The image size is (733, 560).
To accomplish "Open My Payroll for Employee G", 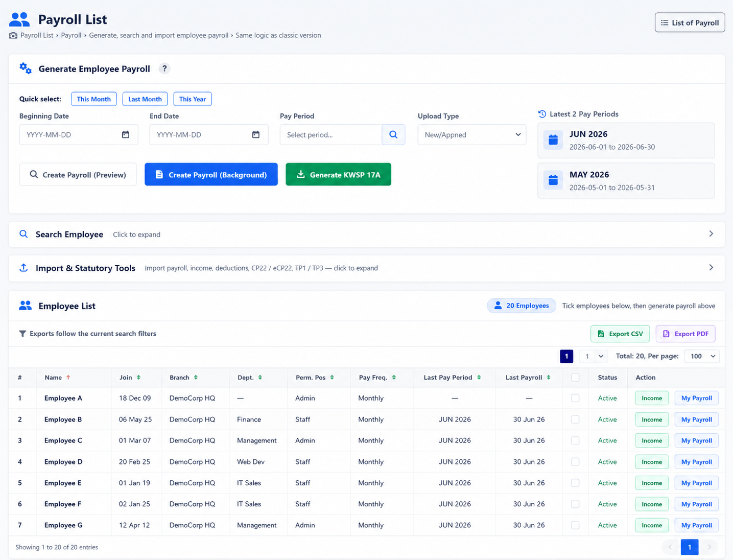I will coord(697,525).
